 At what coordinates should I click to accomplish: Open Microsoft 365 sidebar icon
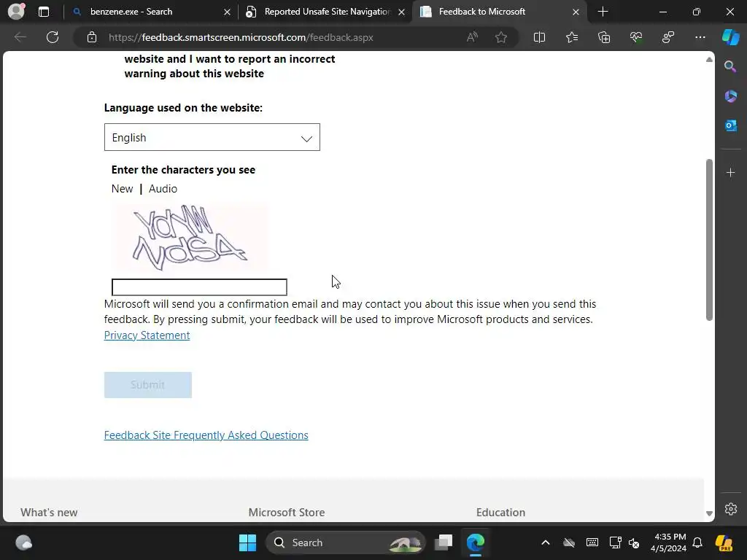coord(730,96)
